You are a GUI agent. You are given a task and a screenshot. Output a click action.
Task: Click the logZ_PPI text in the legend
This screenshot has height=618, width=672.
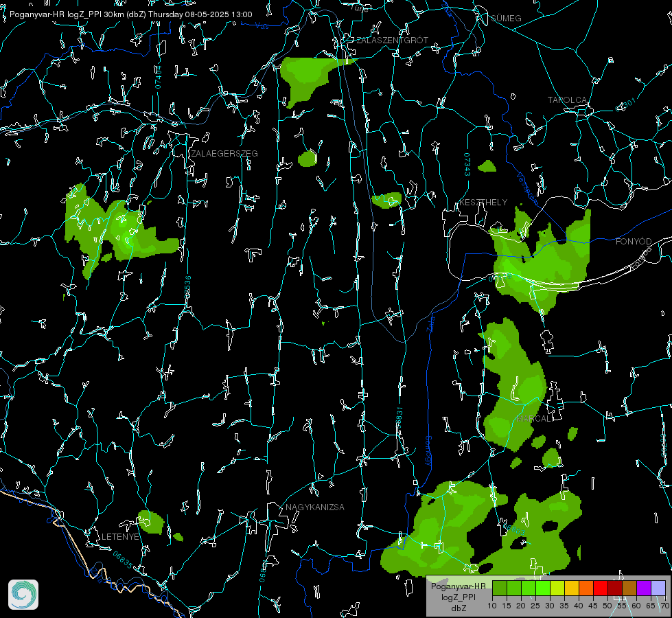click(459, 597)
